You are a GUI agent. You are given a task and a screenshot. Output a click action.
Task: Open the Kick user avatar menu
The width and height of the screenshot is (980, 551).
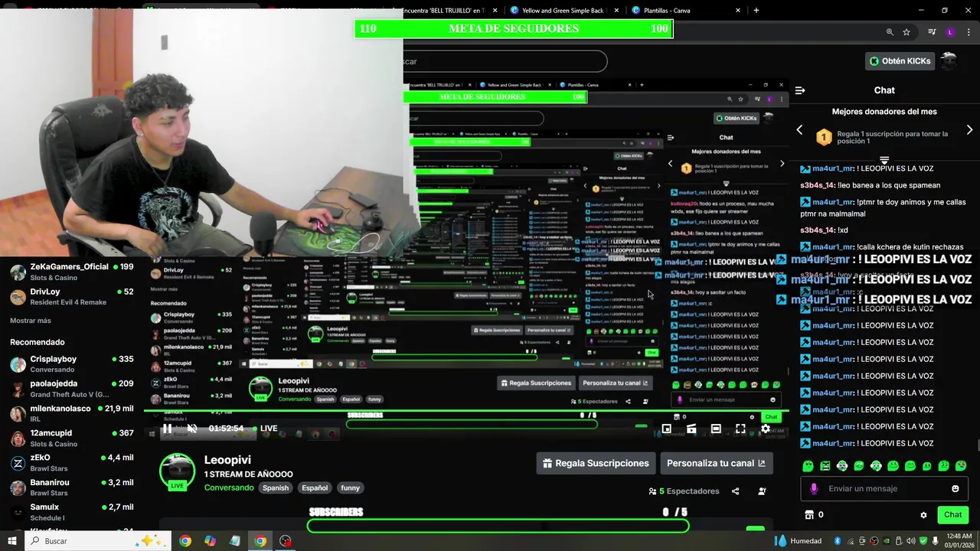[x=949, y=61]
